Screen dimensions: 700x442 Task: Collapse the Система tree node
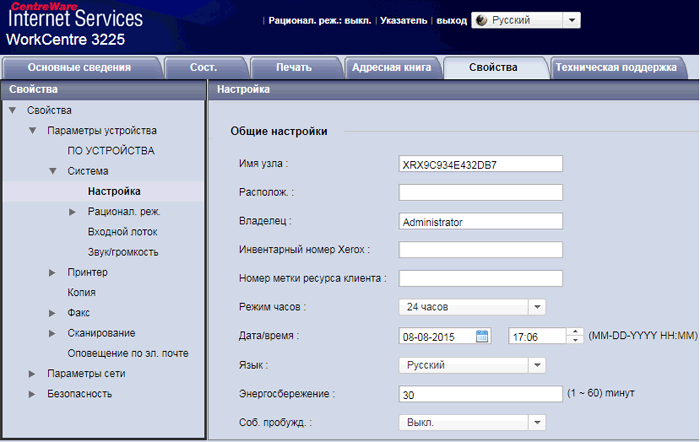point(53,171)
